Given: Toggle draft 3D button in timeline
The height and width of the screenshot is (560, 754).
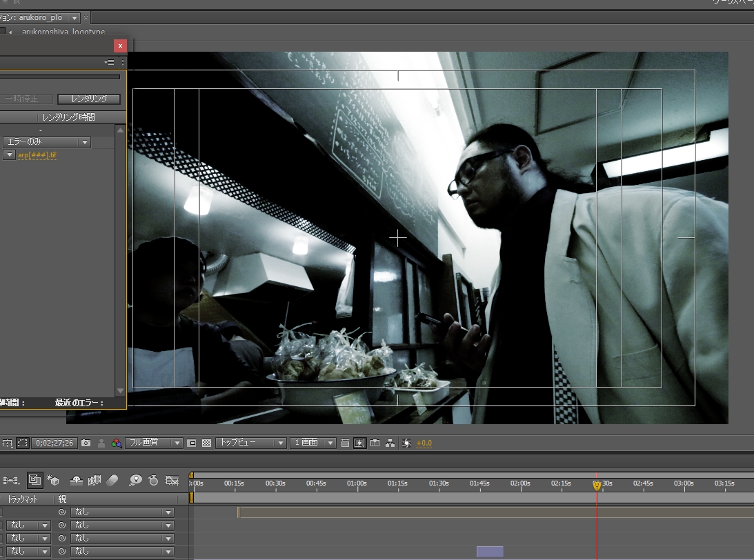Looking at the screenshot, I should coord(52,480).
